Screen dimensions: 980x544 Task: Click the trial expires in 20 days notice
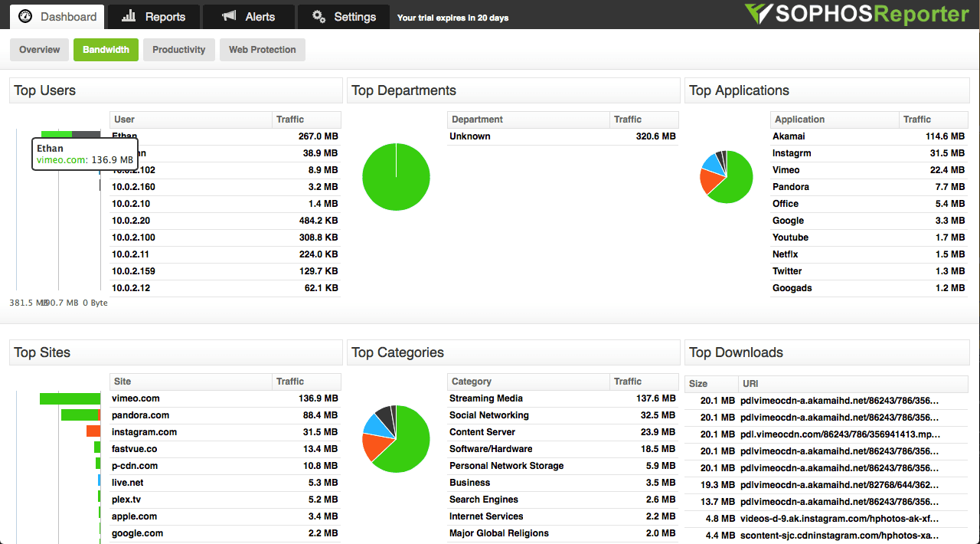point(452,18)
